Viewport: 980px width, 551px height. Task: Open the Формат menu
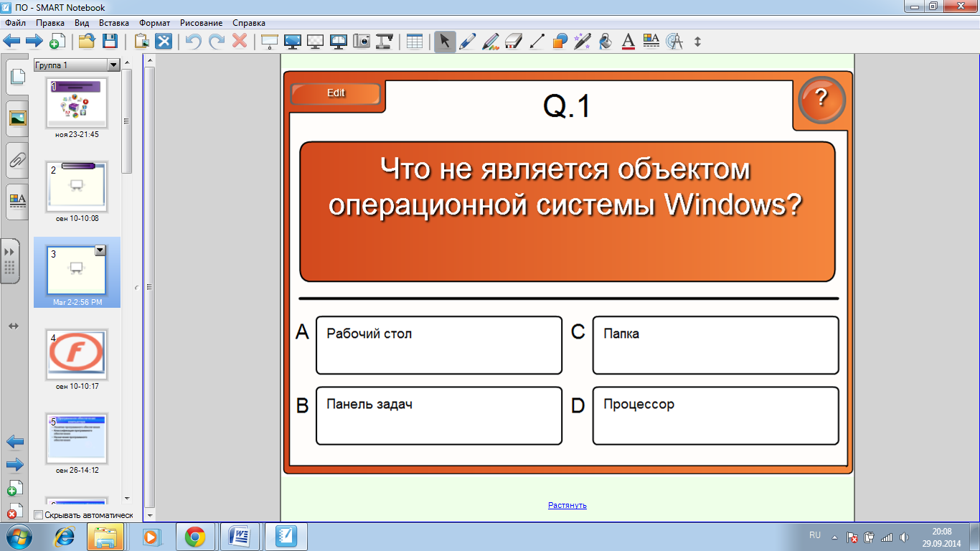tap(155, 23)
